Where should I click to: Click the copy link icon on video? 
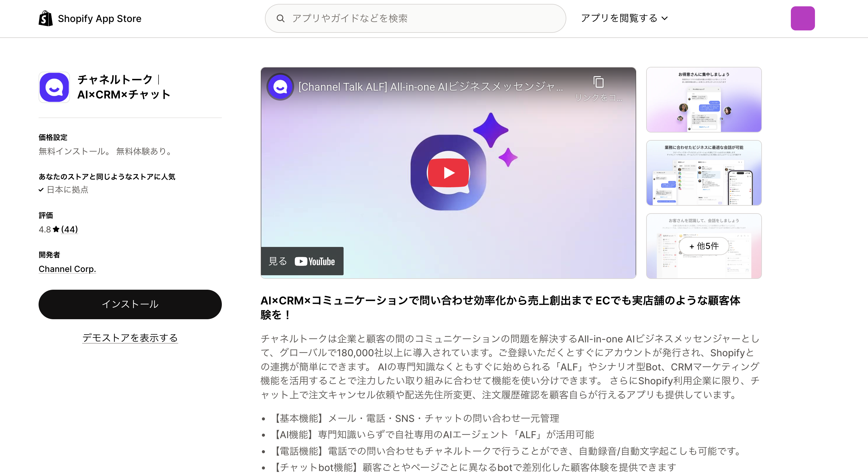pos(599,82)
